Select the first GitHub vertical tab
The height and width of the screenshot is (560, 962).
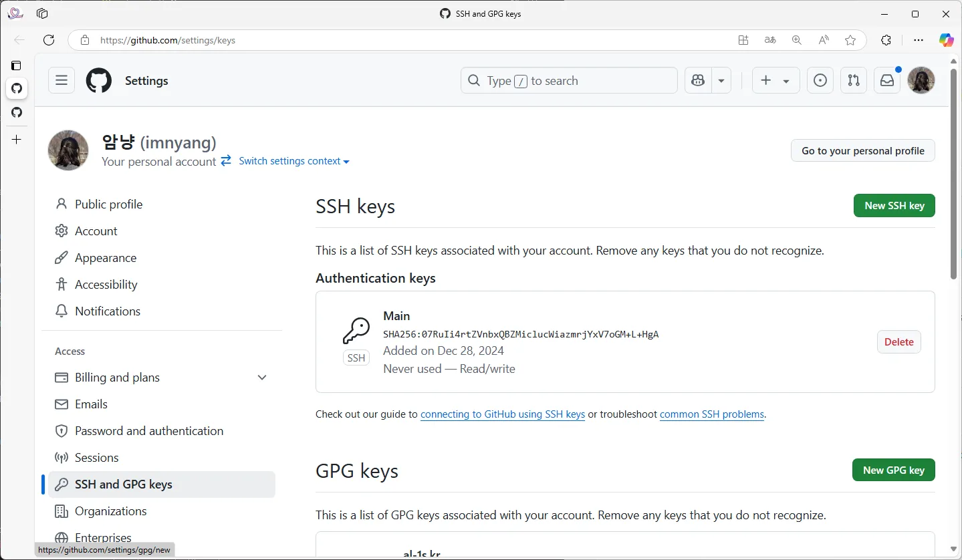(17, 88)
